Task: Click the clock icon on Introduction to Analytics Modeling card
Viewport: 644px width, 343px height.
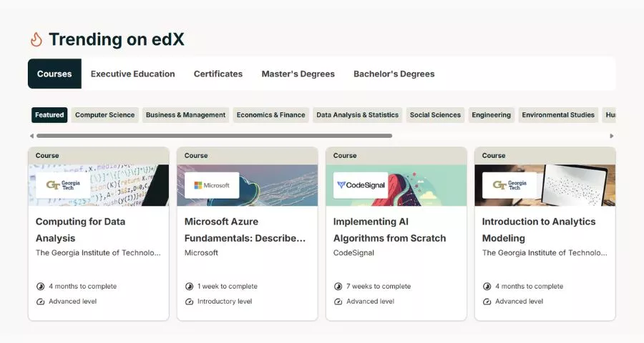Action: pos(487,287)
